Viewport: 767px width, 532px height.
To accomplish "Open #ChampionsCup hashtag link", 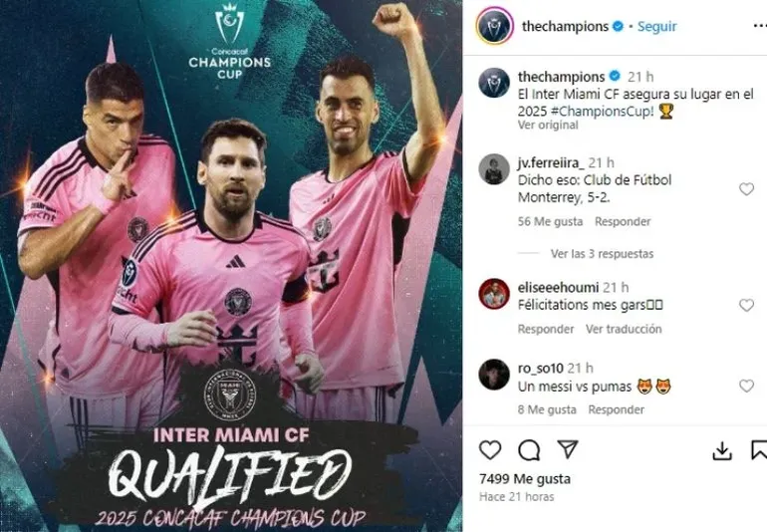I will [603, 112].
